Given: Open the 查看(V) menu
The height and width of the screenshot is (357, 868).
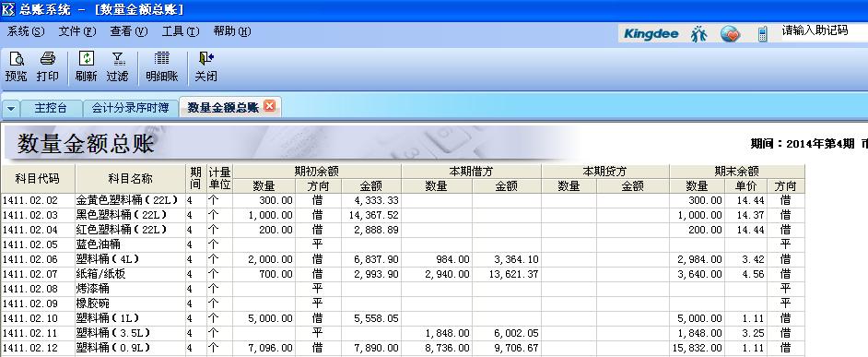Looking at the screenshot, I should tap(128, 31).
